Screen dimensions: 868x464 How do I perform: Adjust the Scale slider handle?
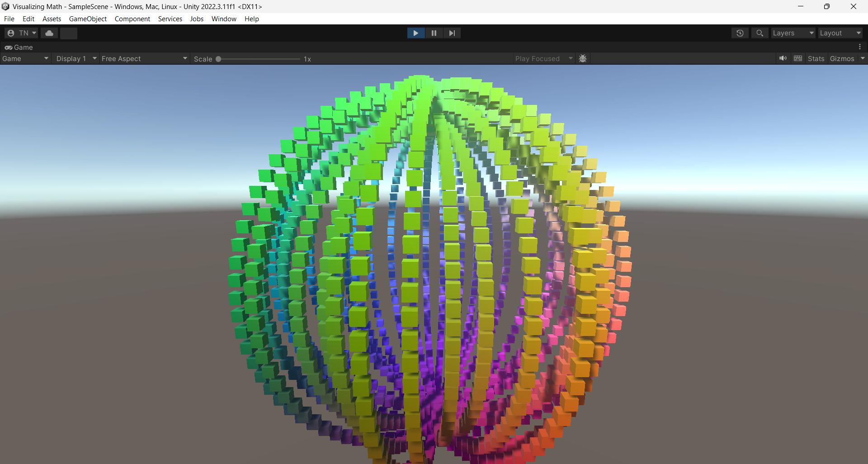tap(218, 59)
